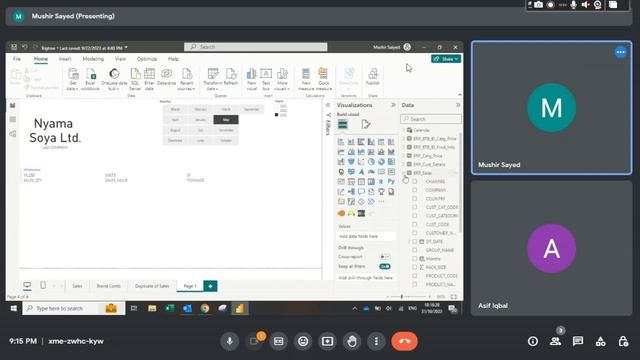This screenshot has height=360, width=640.
Task: Open the Insert ribbon tab
Action: coord(65,59)
